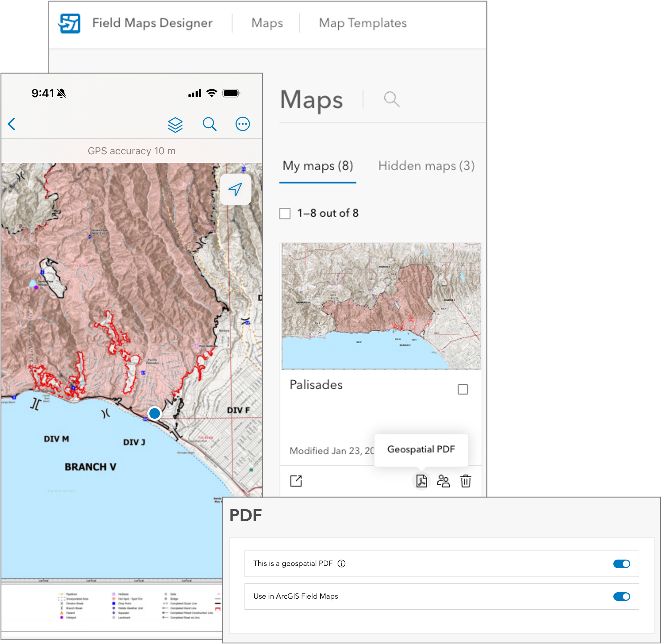Check the Palisades map selection checkbox
661x644 pixels.
pyautogui.click(x=463, y=389)
